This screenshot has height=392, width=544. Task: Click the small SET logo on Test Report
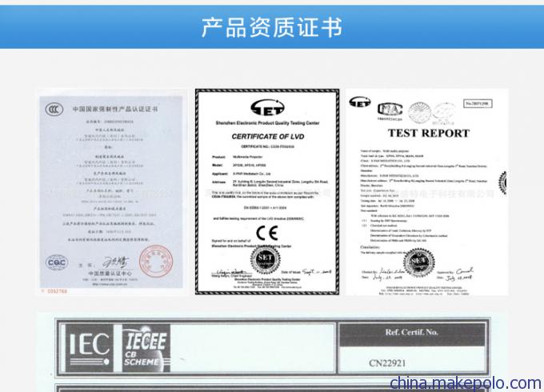(x=360, y=102)
